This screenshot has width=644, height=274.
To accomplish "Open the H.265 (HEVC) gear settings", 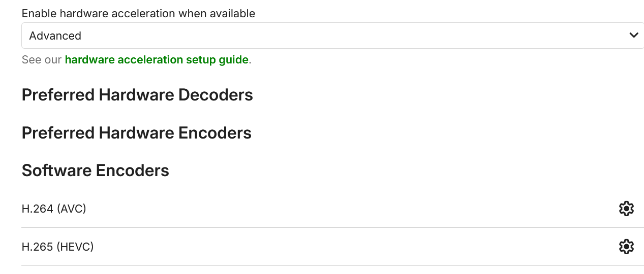I will pos(626,247).
